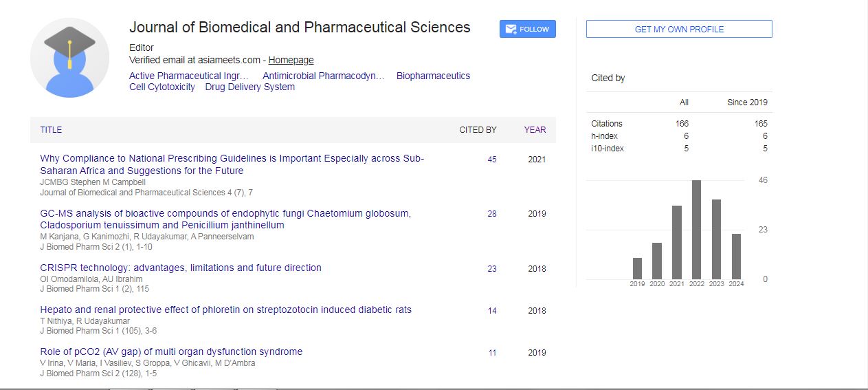This screenshot has width=868, height=390.
Task: Click citation count 45 for first article
Action: (x=492, y=160)
